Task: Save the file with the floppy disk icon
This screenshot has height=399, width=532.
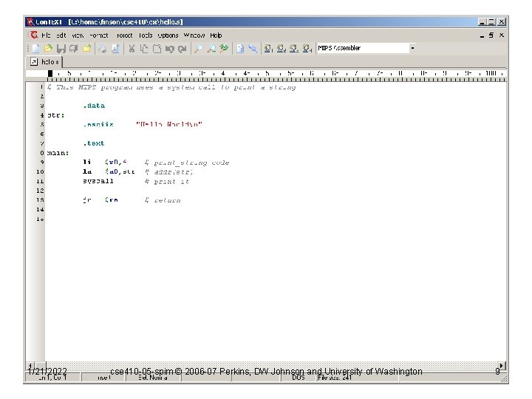Action: [x=61, y=49]
